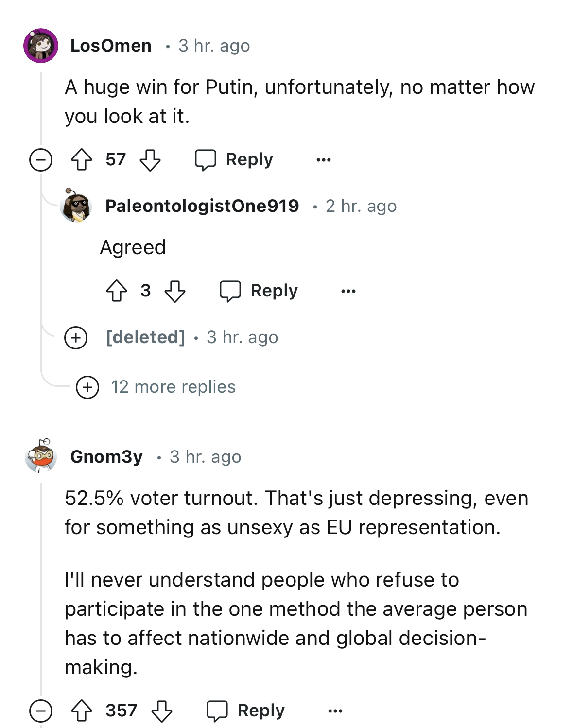
Task: Collapse Gnom3y's comment thread
Action: [41, 711]
